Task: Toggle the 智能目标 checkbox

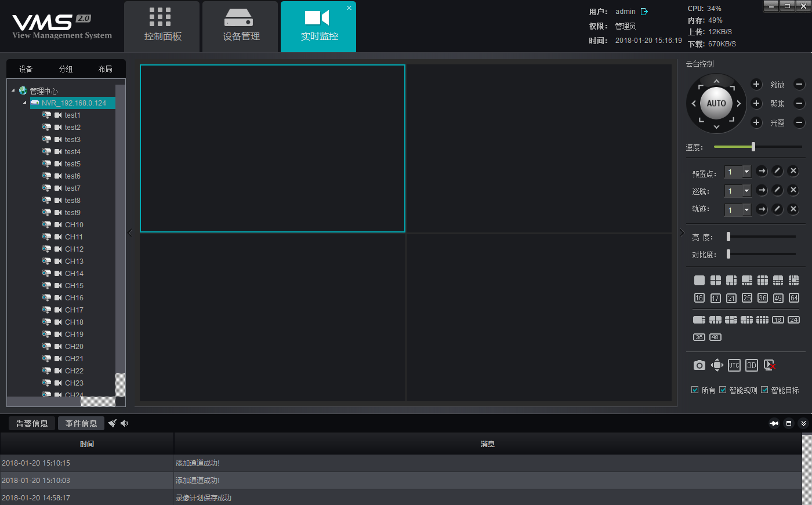Action: [x=764, y=390]
